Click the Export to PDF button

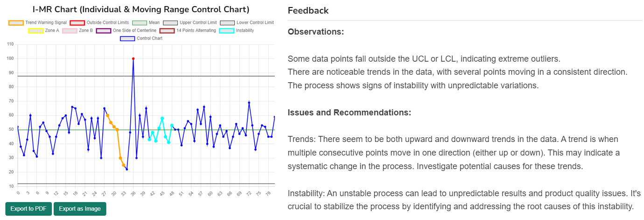28,209
